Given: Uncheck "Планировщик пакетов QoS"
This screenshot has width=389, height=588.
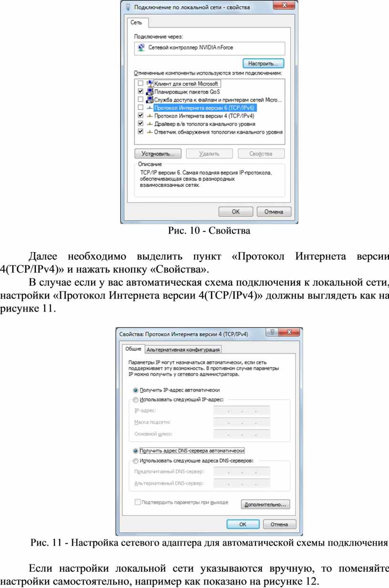Looking at the screenshot, I should click(x=140, y=92).
